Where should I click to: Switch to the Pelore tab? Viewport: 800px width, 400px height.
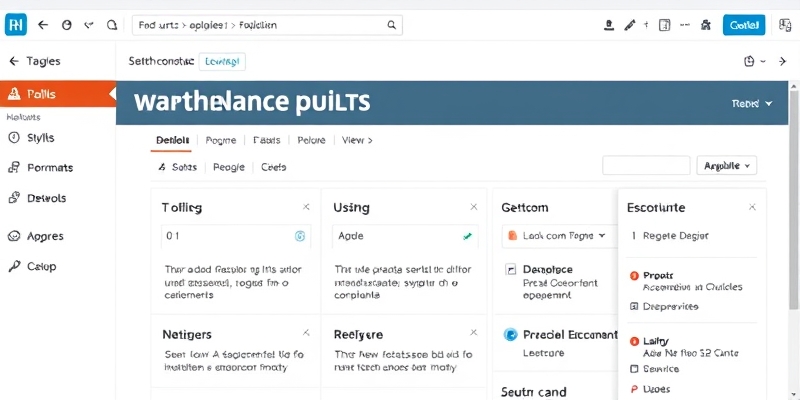tap(311, 140)
